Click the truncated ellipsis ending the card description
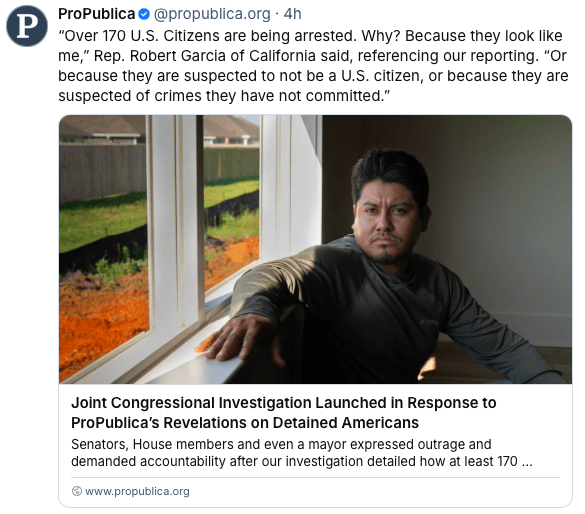 coord(527,462)
